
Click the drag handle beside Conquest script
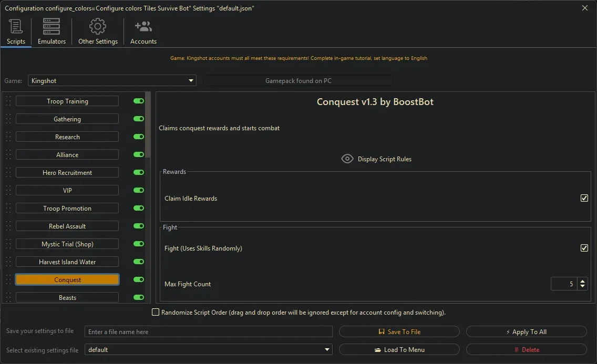8,280
